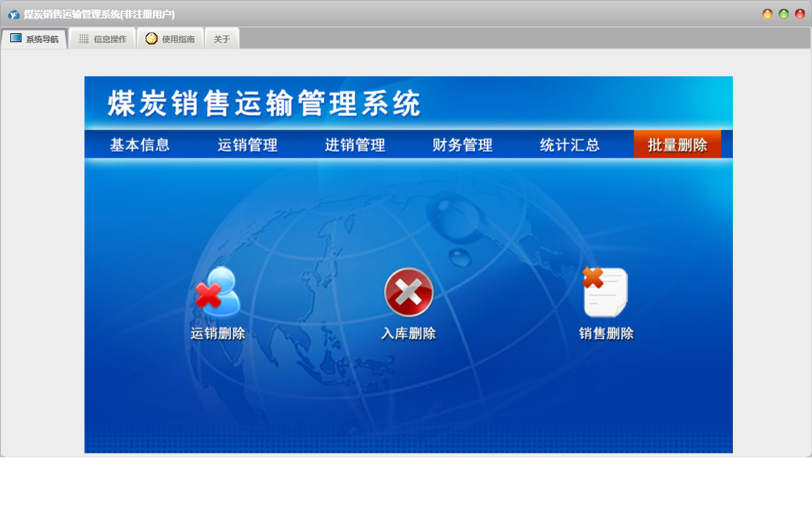Select 统计汇总 in the navigation bar
This screenshot has width=812, height=532.
[x=569, y=145]
